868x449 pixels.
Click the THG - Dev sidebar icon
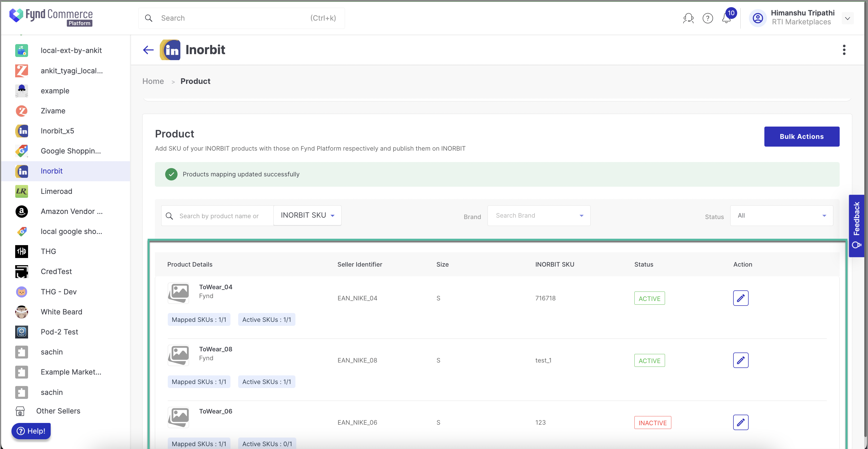(21, 292)
